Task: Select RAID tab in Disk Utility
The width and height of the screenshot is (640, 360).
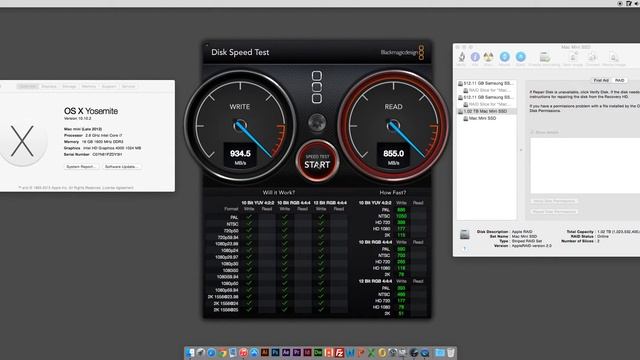Action: click(x=620, y=80)
